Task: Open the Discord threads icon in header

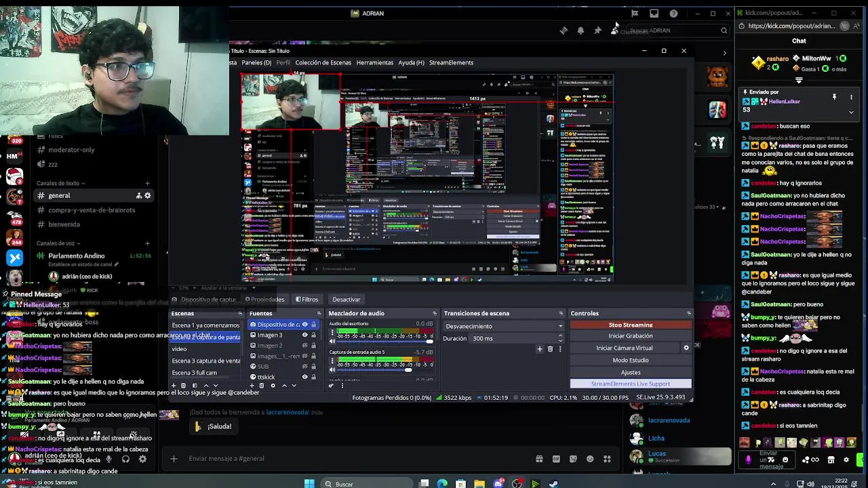Action: point(564,30)
